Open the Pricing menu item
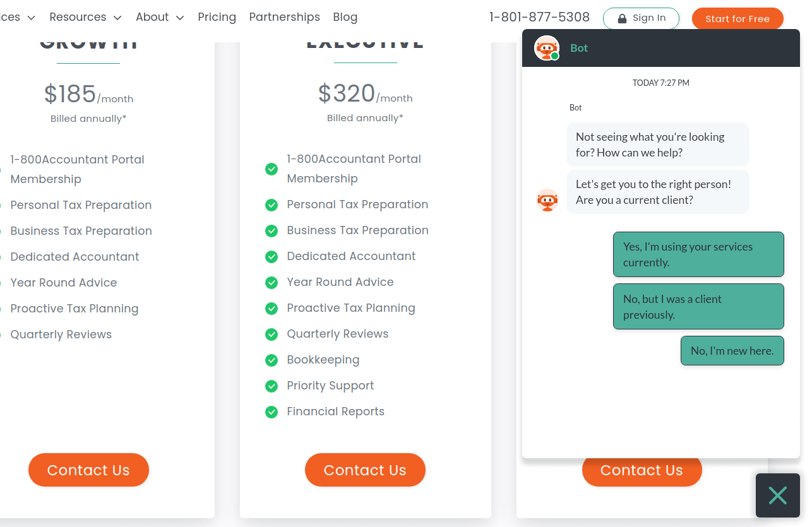The image size is (812, 527). tap(217, 17)
